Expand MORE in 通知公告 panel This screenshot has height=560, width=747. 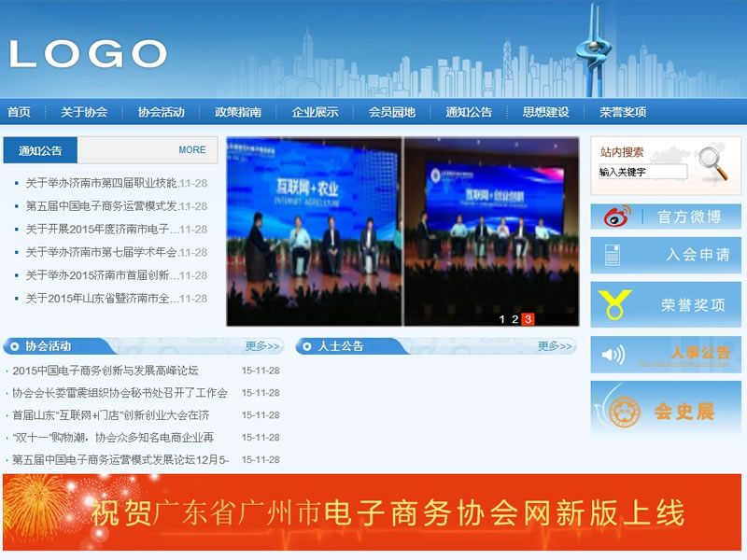[192, 149]
